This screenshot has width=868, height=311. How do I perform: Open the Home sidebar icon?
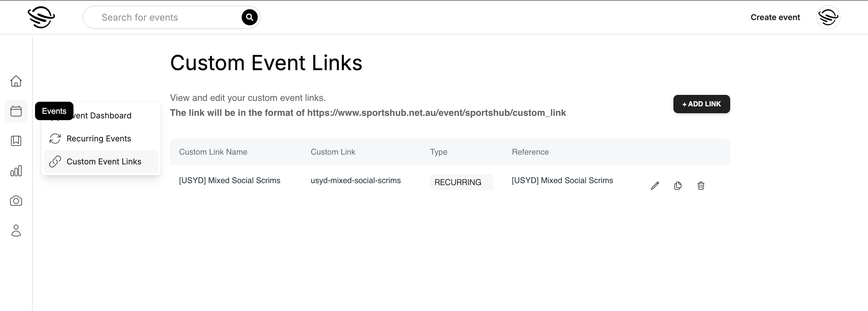(16, 81)
